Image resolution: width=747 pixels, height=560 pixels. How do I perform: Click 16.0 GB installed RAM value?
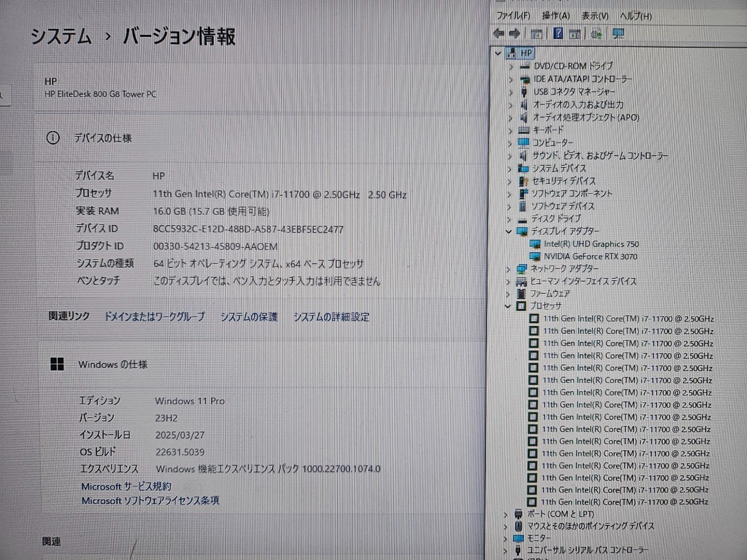(x=211, y=212)
